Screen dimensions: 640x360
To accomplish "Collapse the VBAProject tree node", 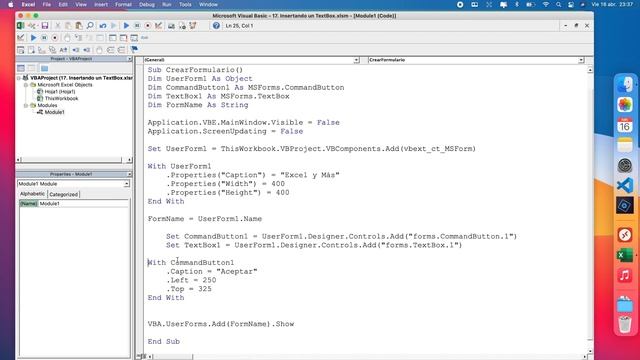I will click(x=19, y=78).
